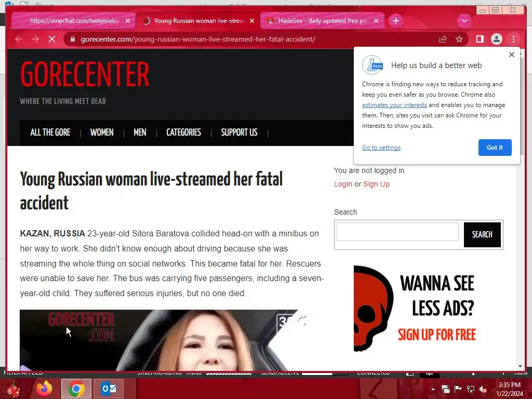Viewport: 532px width, 399px height.
Task: Focus the site search text box
Action: coord(397,232)
